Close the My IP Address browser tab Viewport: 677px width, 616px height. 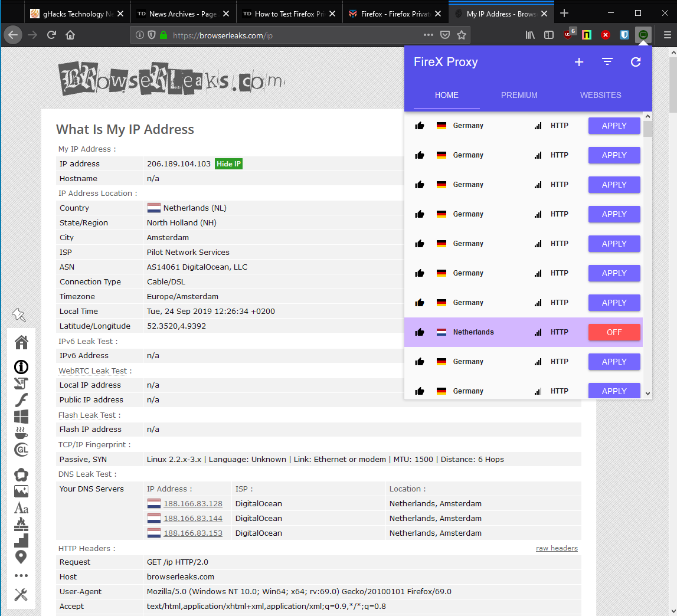pyautogui.click(x=544, y=14)
